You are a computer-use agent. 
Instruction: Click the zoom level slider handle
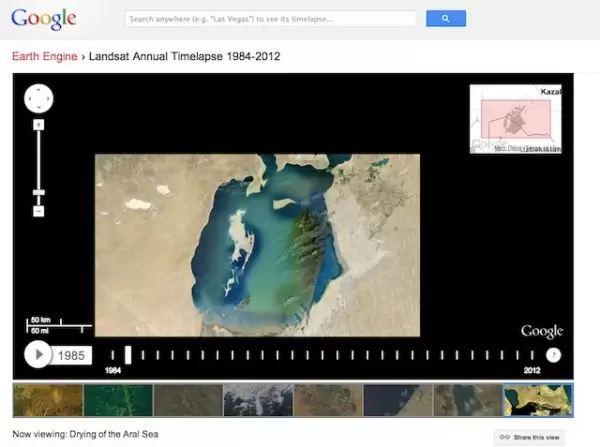38,192
